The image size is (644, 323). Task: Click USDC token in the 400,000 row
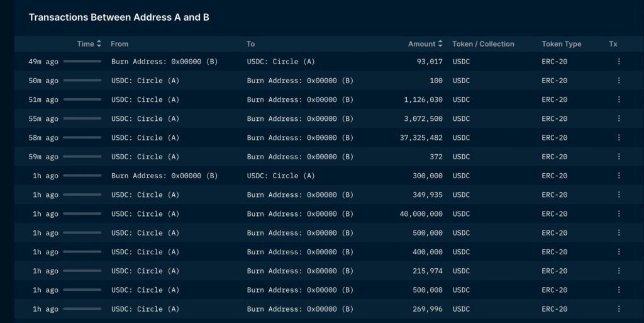click(461, 252)
